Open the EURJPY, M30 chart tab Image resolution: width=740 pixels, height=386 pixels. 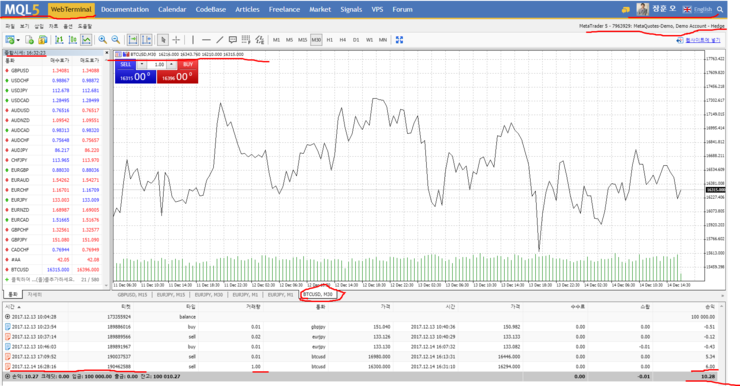[x=209, y=294]
